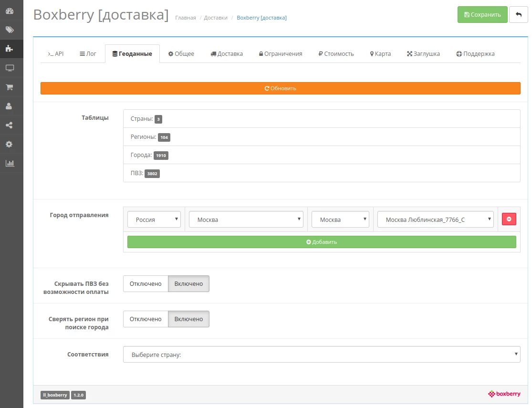Click the Таблицы label
This screenshot has height=408, width=532.
pyautogui.click(x=95, y=118)
